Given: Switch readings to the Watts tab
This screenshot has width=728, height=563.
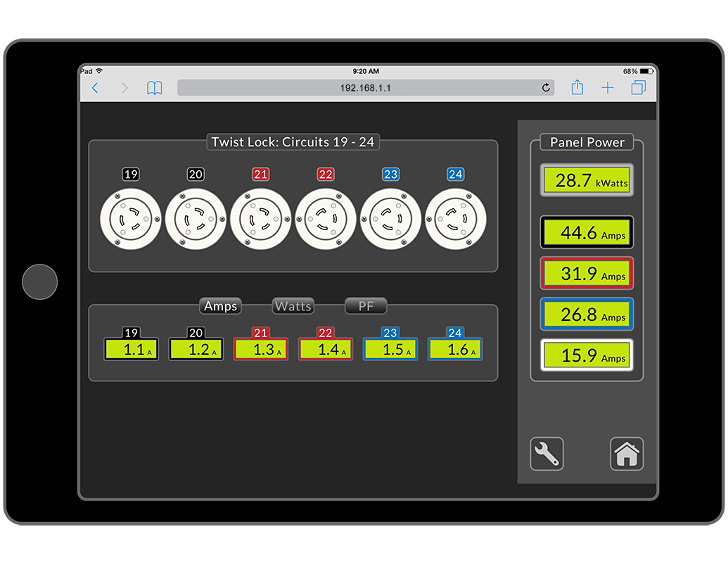Looking at the screenshot, I should [293, 306].
